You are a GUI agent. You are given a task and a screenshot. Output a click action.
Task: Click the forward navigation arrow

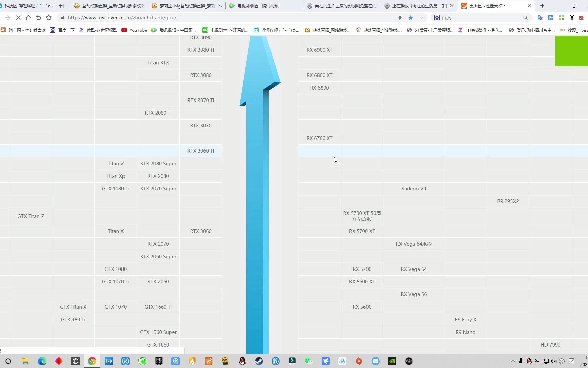8,18
